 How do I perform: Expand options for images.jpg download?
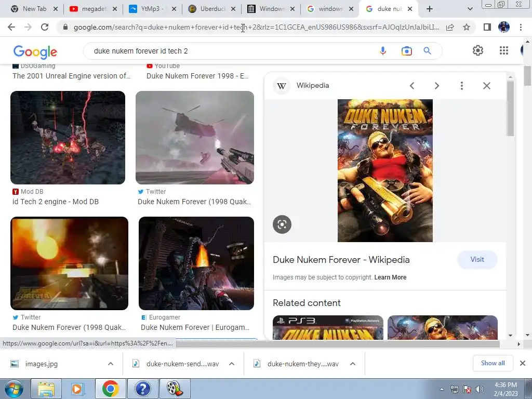pos(111,364)
